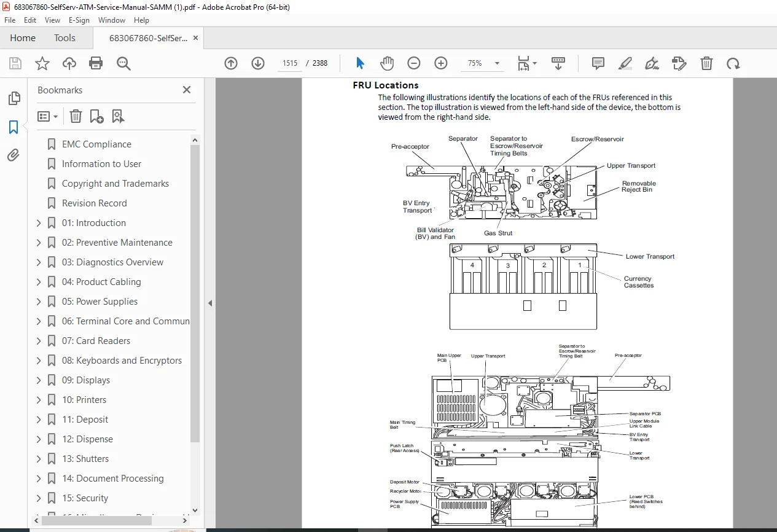Go to previous page arrow

pos(231,63)
